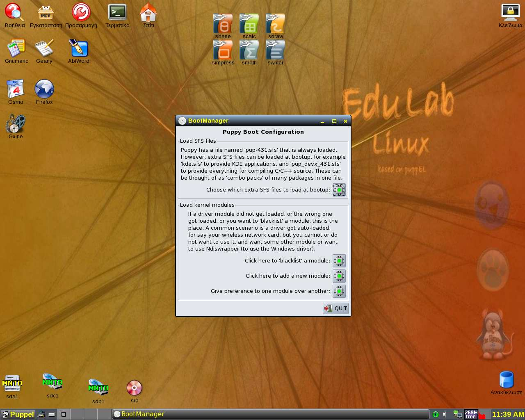Click the 'Puppy Boot Configuration' heading
This screenshot has width=525, height=420.
pos(263,132)
